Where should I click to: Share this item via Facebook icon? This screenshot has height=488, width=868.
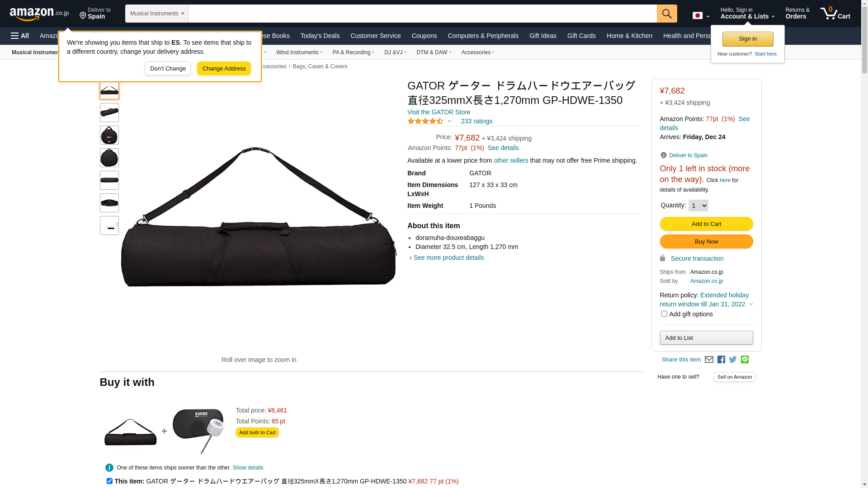[x=721, y=360]
